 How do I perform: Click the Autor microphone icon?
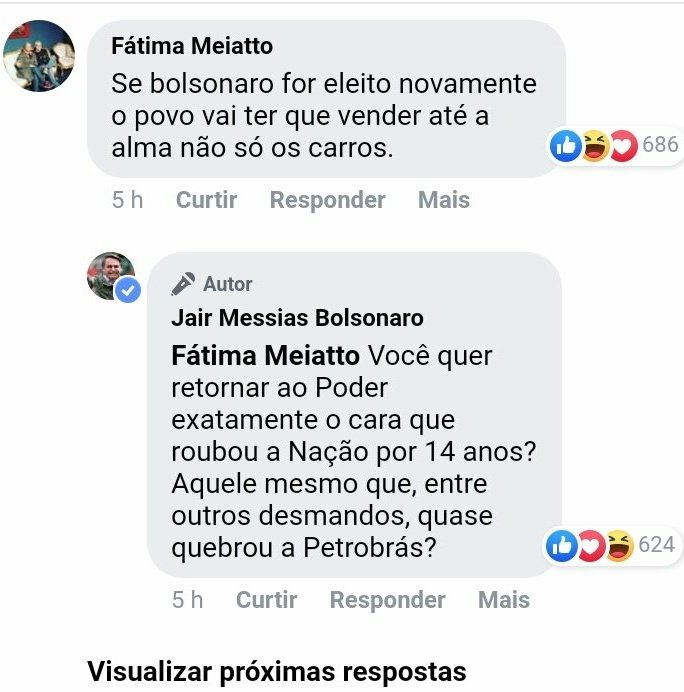point(183,284)
